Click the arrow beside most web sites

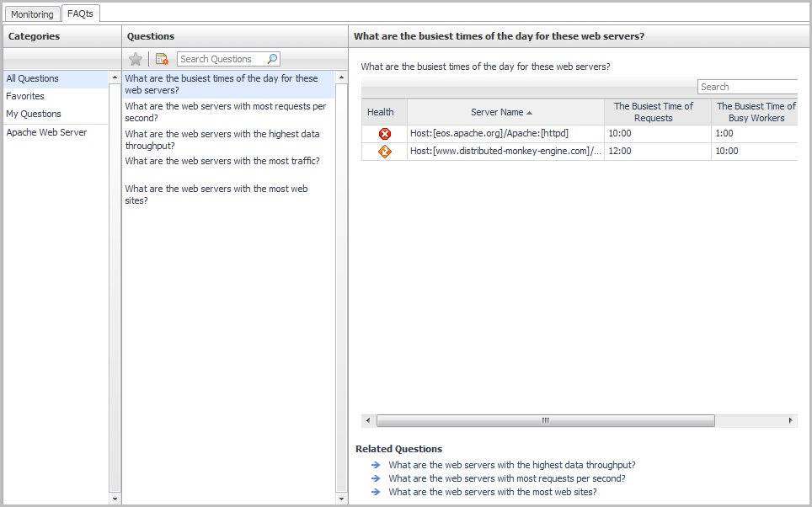pyautogui.click(x=376, y=492)
